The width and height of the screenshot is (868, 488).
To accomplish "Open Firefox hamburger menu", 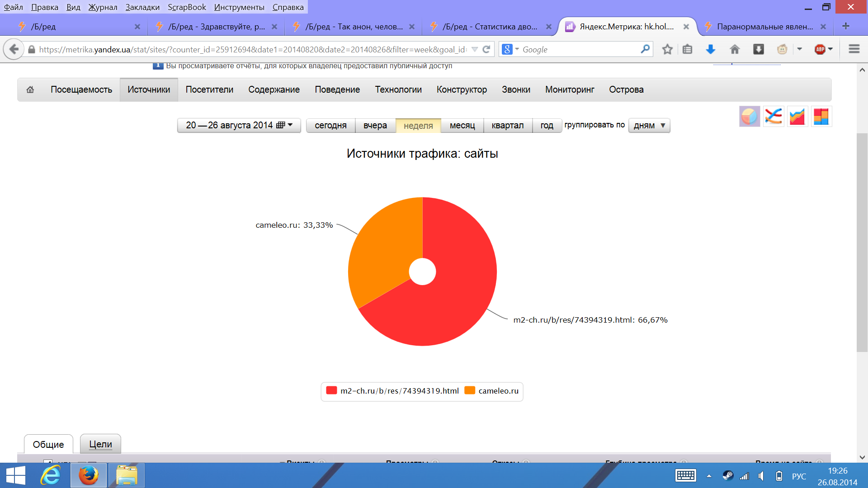I will pyautogui.click(x=854, y=49).
